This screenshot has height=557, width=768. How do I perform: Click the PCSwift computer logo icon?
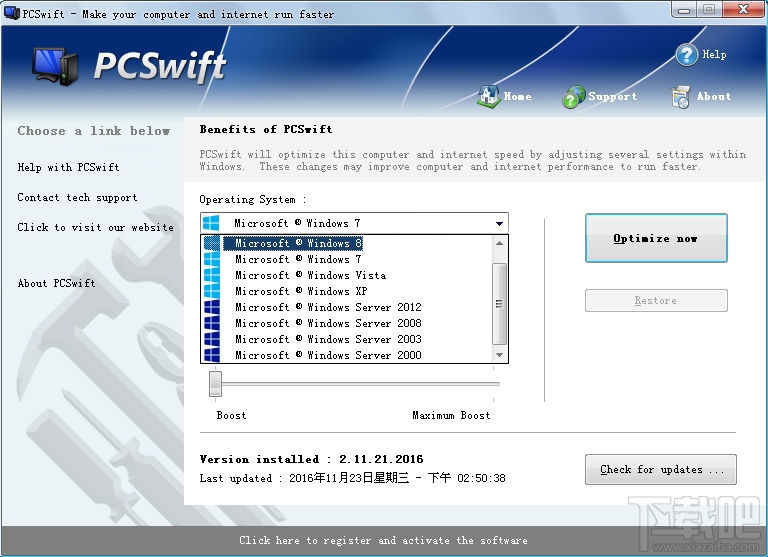click(x=55, y=66)
